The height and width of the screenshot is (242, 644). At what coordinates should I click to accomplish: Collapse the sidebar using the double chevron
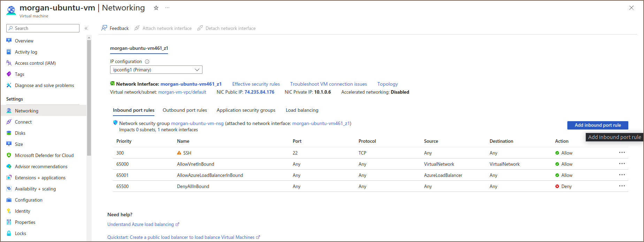pos(86,28)
